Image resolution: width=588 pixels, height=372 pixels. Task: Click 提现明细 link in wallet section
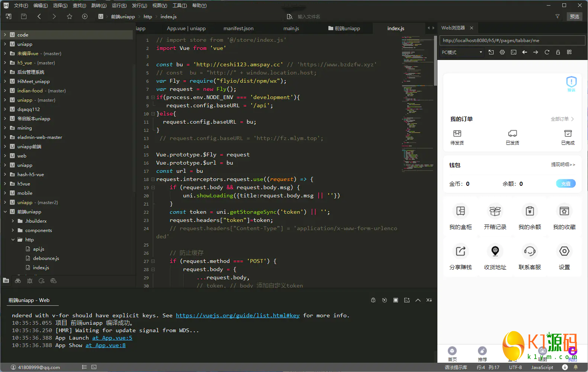pos(563,165)
